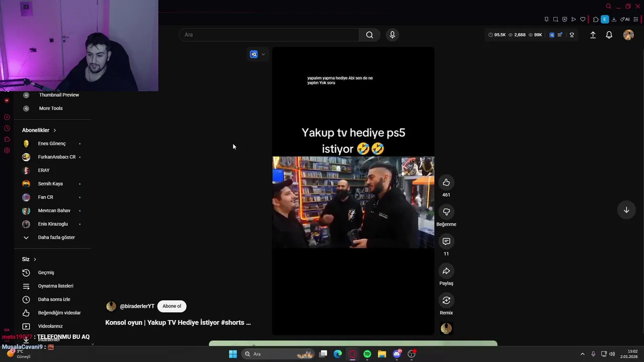Open File Explorer from the taskbar

[x=382, y=354]
